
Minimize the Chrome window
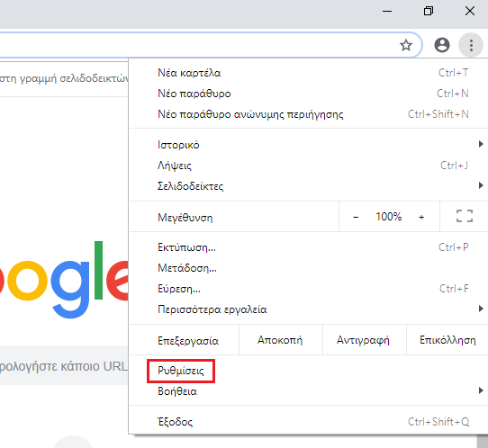387,12
